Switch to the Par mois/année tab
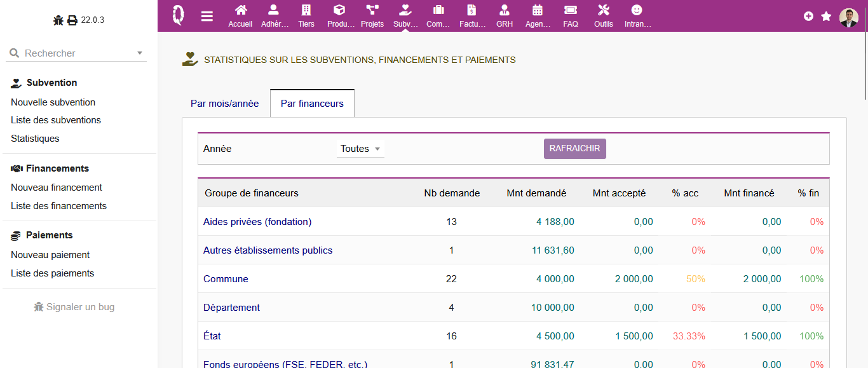 point(225,104)
